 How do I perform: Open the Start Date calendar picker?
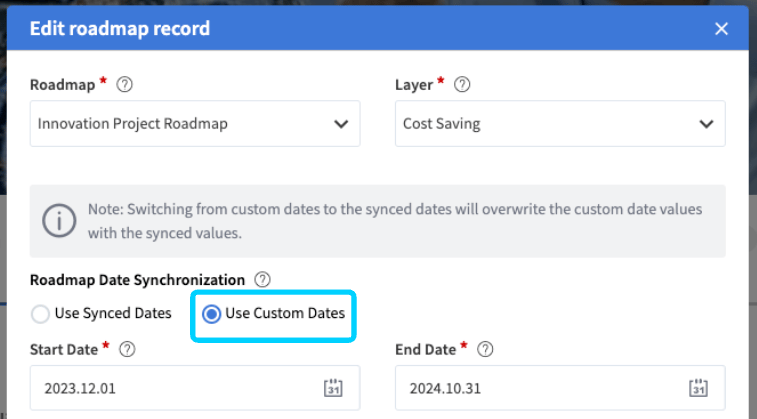334,388
